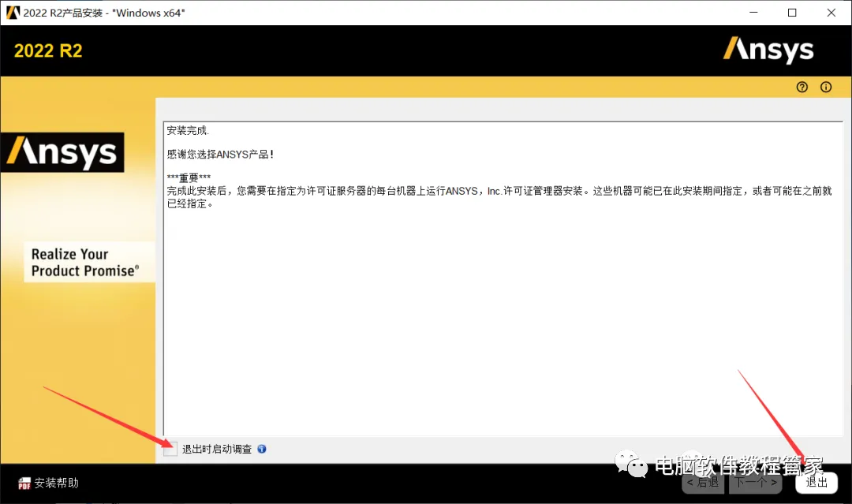Click the Ansys app icon in title bar
This screenshot has width=852, height=504.
click(x=13, y=13)
